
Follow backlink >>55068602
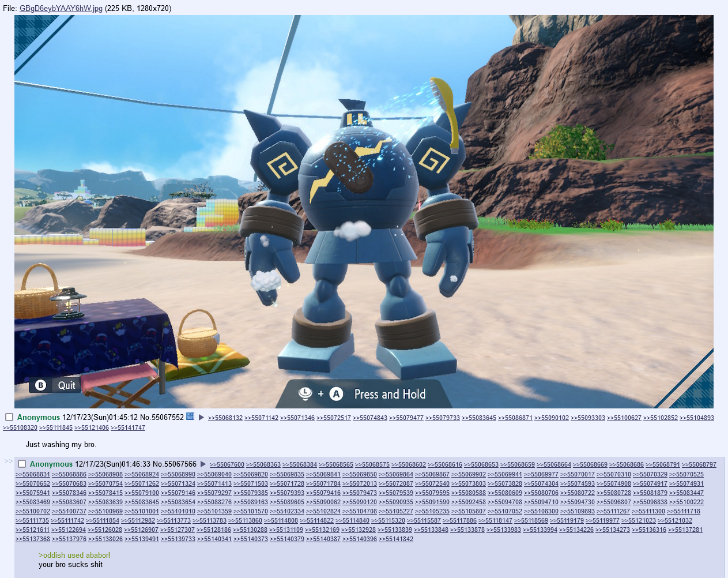[409, 464]
